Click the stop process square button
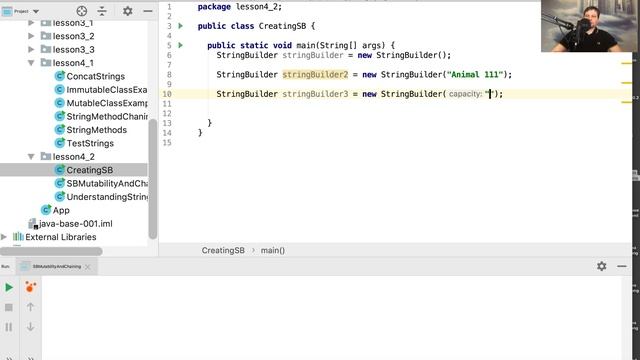This screenshot has height=360, width=640. click(9, 307)
